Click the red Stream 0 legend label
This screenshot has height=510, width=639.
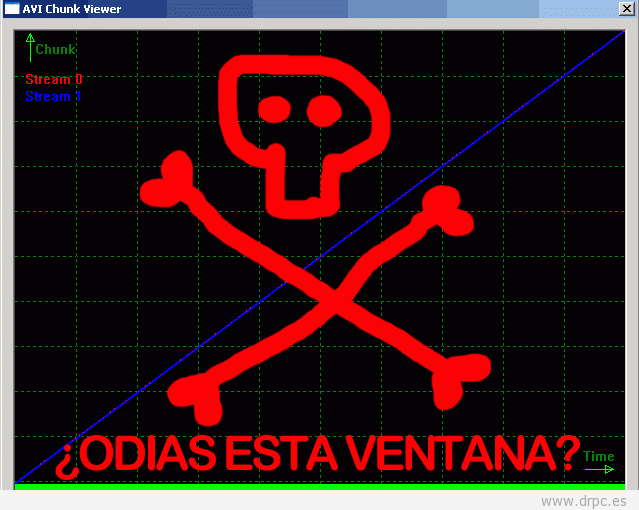(x=54, y=79)
